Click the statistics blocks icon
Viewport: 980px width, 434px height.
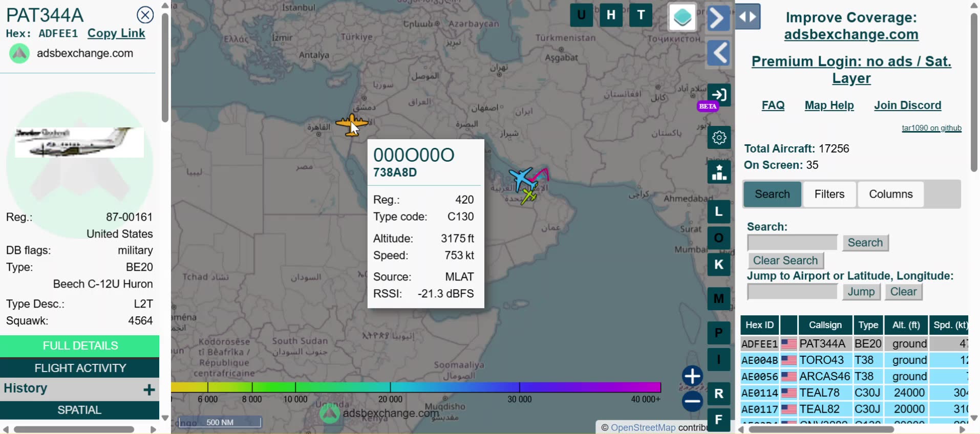coord(719,172)
